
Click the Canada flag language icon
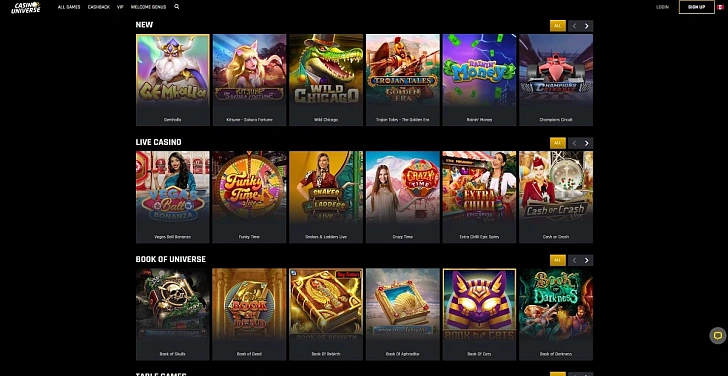tap(722, 7)
